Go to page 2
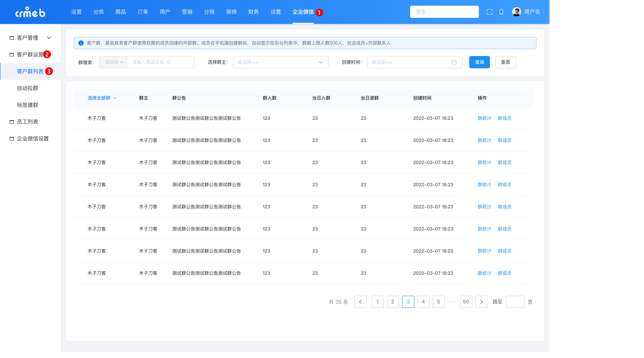 click(x=393, y=302)
